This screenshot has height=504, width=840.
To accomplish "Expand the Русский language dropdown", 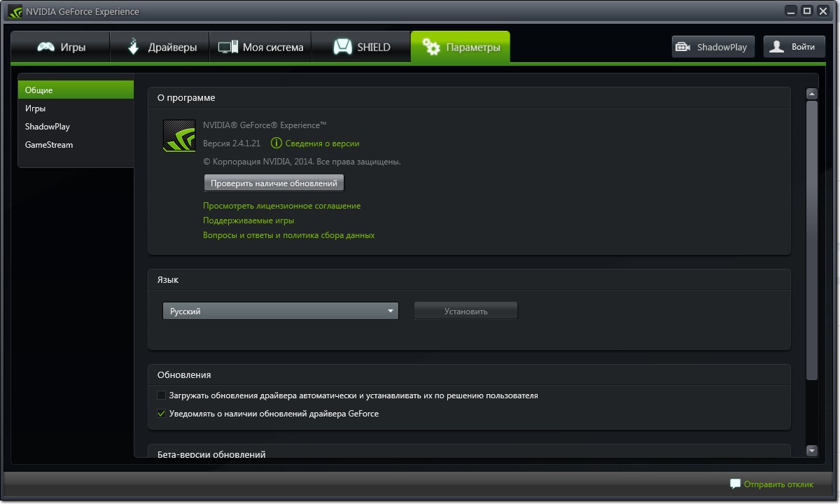I will pyautogui.click(x=281, y=311).
